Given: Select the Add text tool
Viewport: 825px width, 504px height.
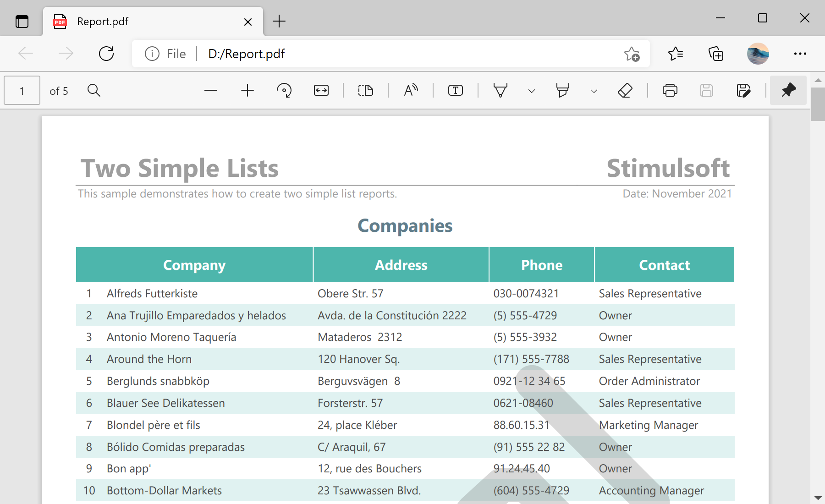Looking at the screenshot, I should [456, 90].
